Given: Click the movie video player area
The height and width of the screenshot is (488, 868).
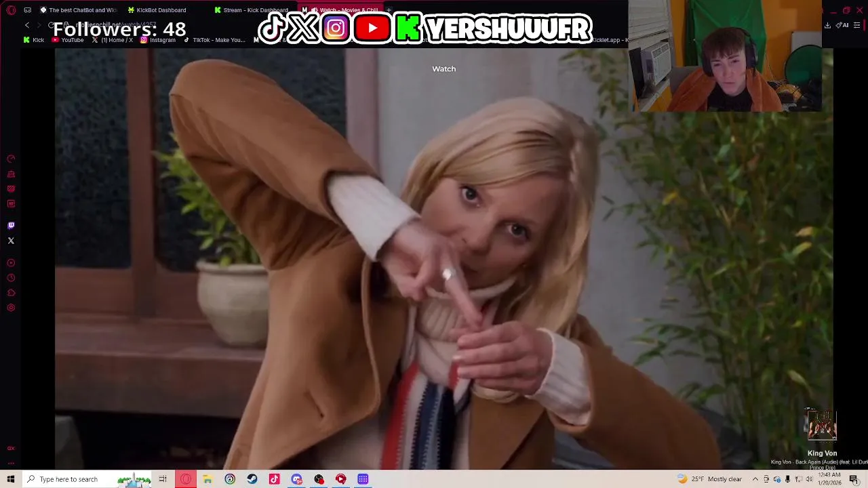Looking at the screenshot, I should [x=443, y=258].
